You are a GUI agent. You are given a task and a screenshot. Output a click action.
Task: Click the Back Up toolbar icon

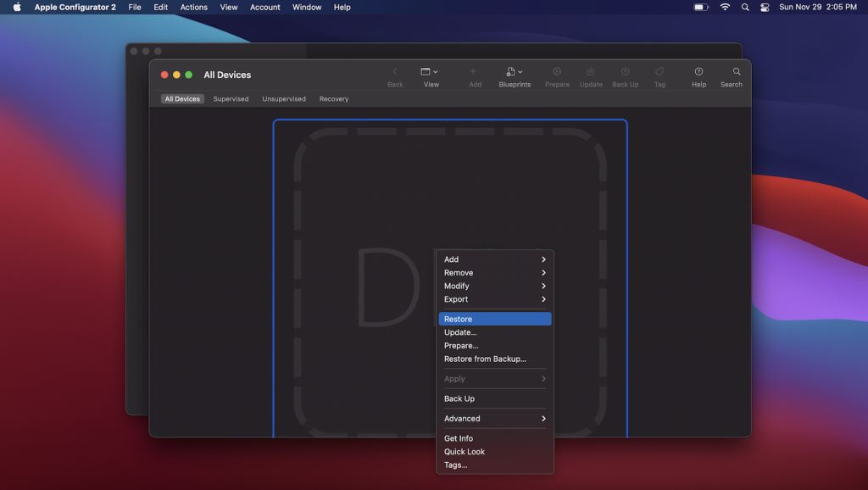coord(625,76)
